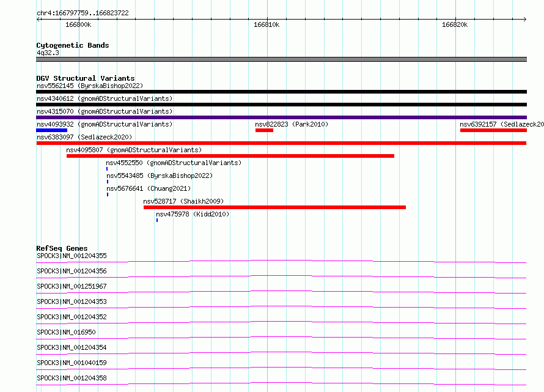Click the chr4:166797759..166823722 coordinate label
The image size is (544, 392).
[83, 13]
